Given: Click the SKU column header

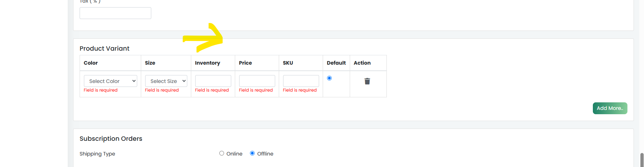Looking at the screenshot, I should (x=288, y=63).
